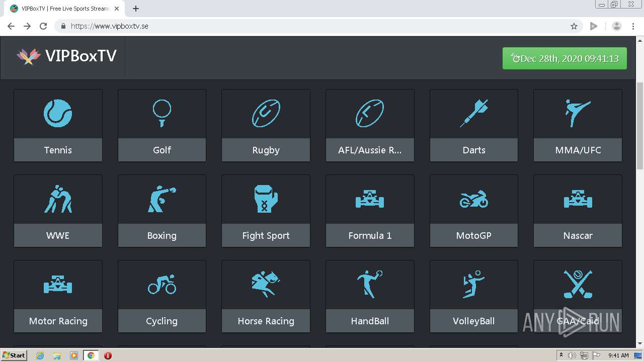Reload the page
This screenshot has height=362, width=644.
click(x=43, y=26)
